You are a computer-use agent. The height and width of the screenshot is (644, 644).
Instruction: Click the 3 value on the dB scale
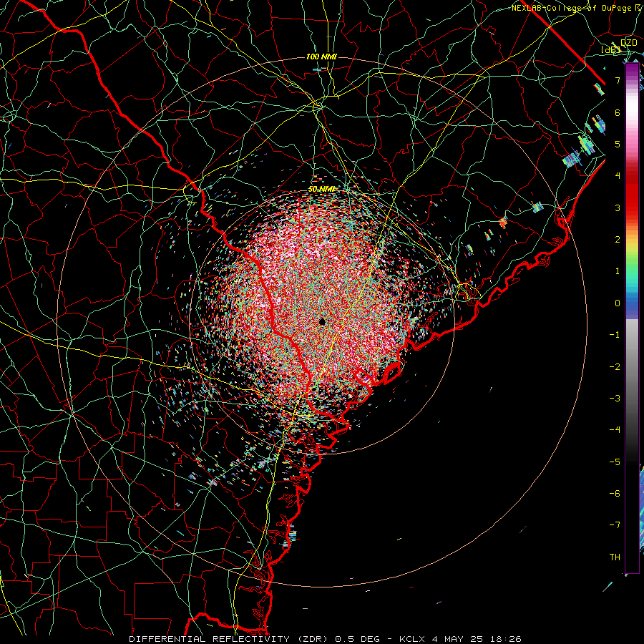(618, 208)
